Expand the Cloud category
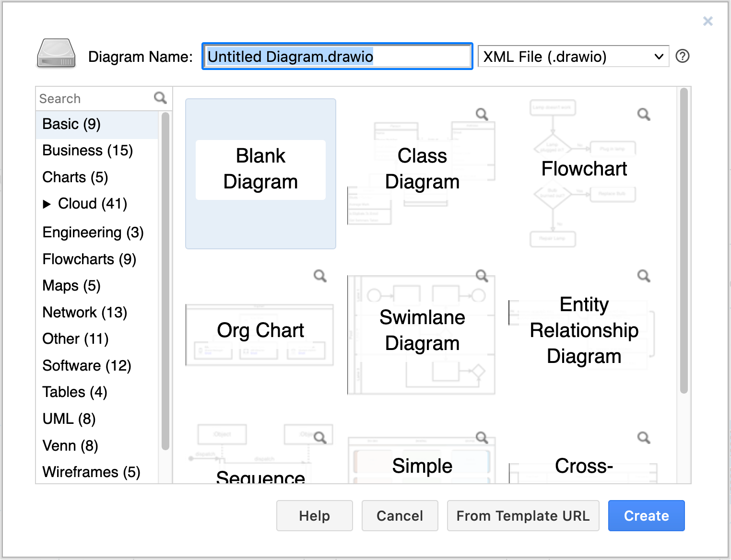Image resolution: width=731 pixels, height=560 pixels. click(47, 204)
